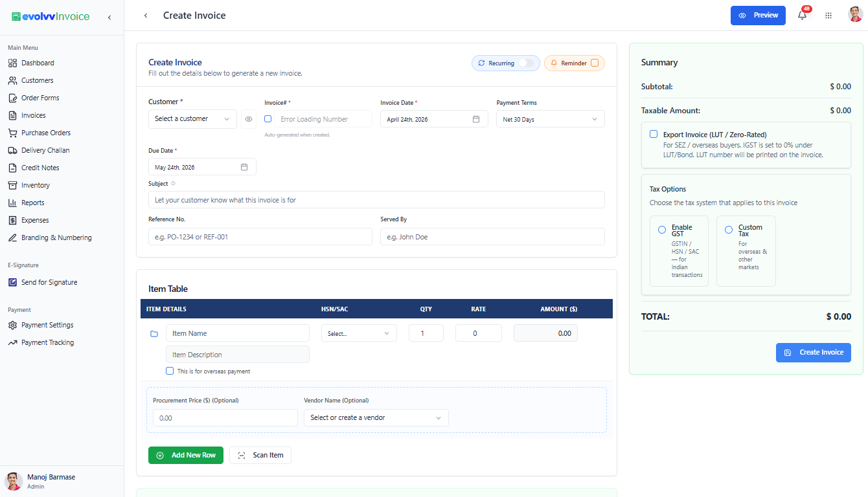The height and width of the screenshot is (497, 868).
Task: Select the Custom Tax radio option
Action: (729, 230)
